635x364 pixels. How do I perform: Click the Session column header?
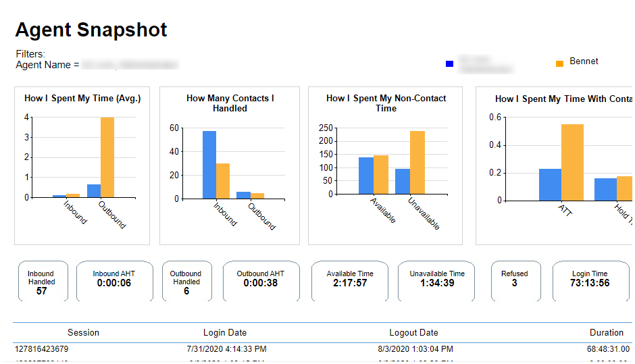coord(83,333)
